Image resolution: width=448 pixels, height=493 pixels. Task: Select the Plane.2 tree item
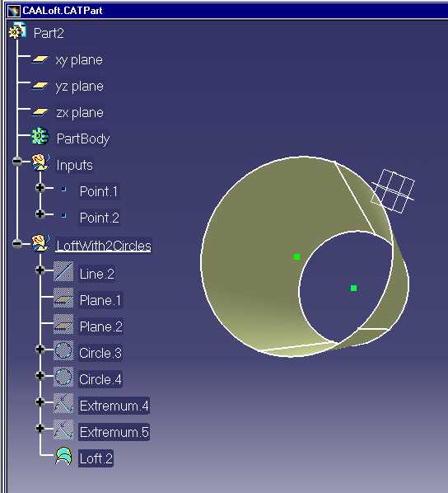point(100,326)
